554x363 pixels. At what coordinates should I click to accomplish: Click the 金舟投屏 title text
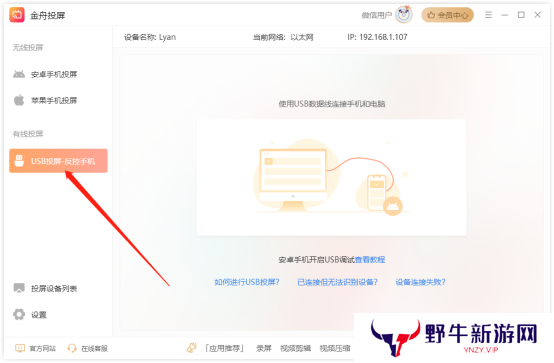47,16
